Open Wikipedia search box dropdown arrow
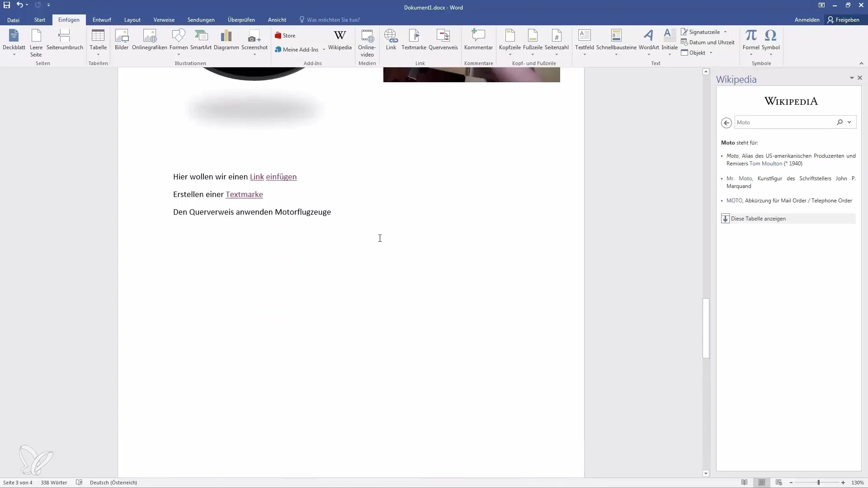The width and height of the screenshot is (868, 488). tap(849, 122)
